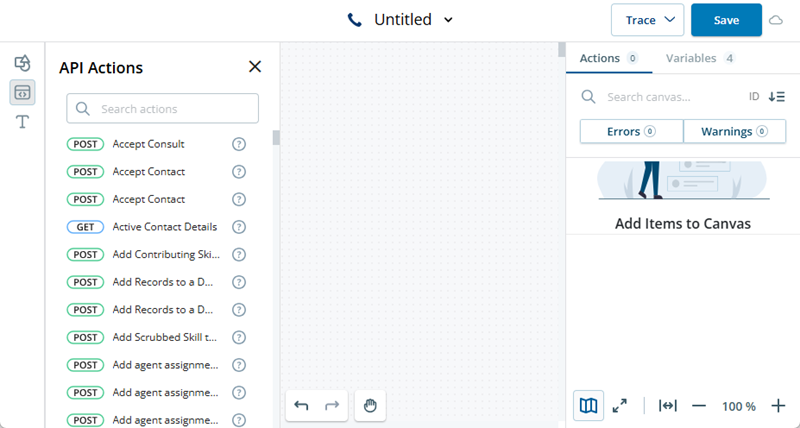Open the Untitled script name dropdown
This screenshot has width=800, height=428.
(448, 20)
